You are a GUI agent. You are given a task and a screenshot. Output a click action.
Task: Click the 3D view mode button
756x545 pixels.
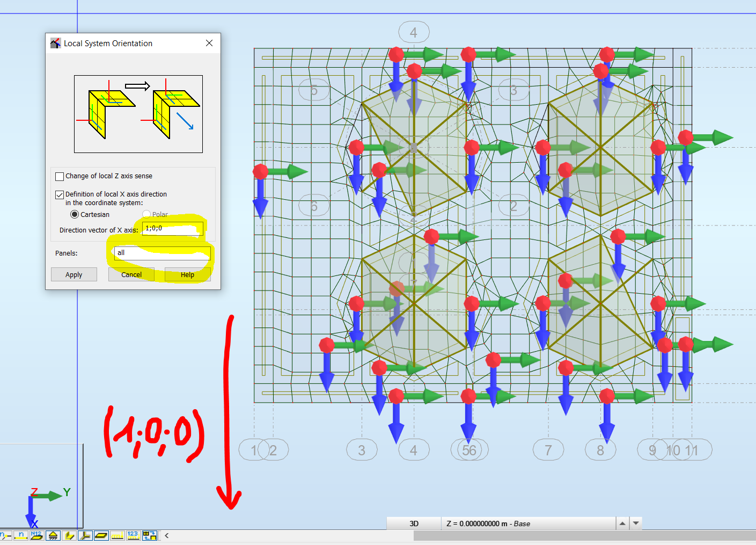click(413, 523)
